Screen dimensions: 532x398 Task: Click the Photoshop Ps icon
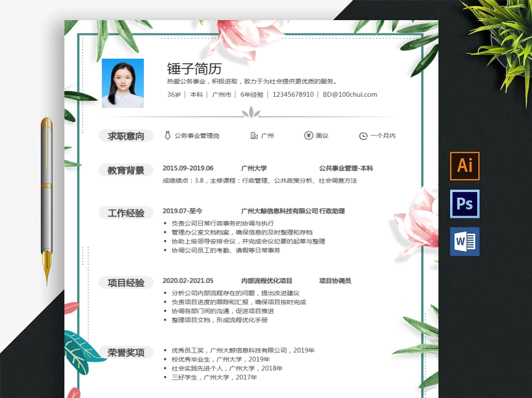pos(464,204)
